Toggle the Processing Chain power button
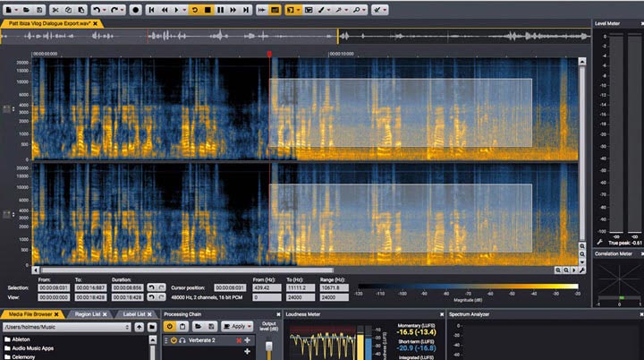Screen dimensions: 644x360 pyautogui.click(x=170, y=327)
